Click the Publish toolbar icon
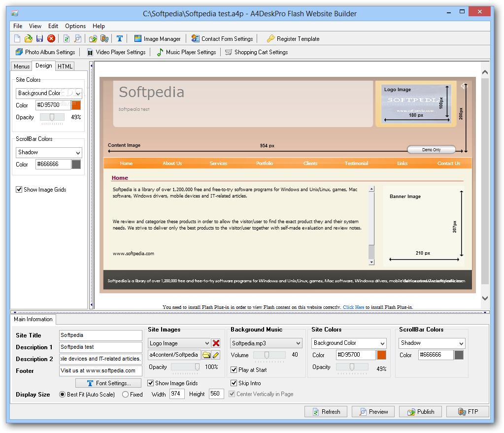 pyautogui.click(x=93, y=38)
